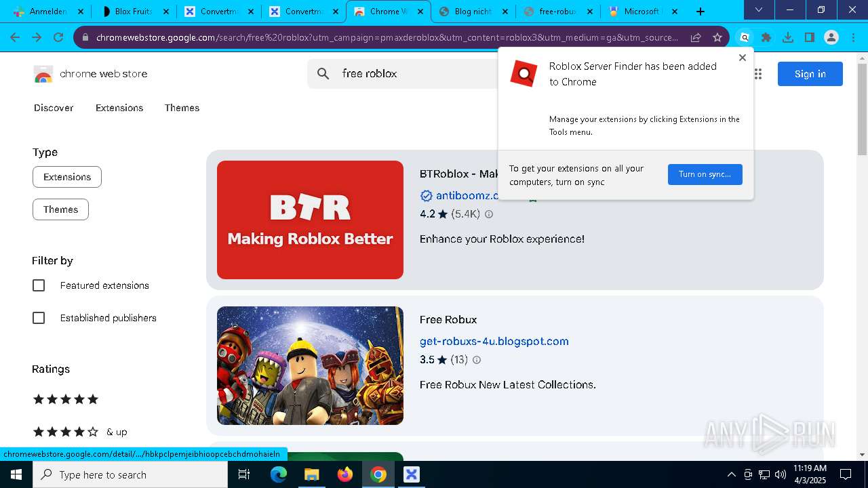Switch to the Blox Fruits tab

[133, 12]
